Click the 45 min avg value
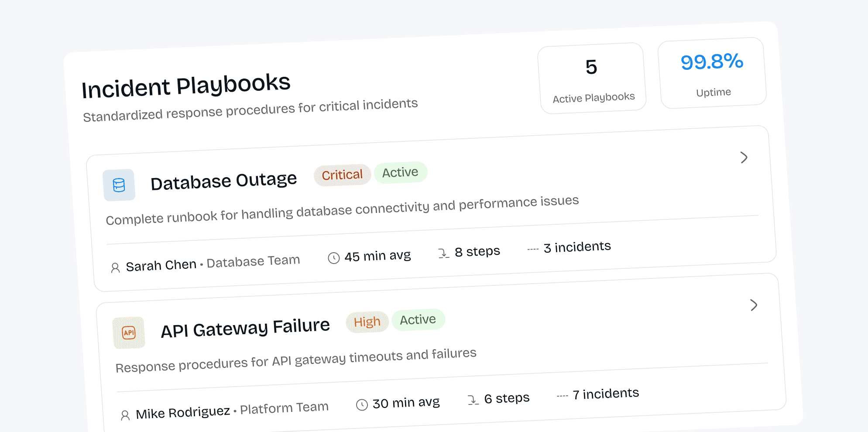 (377, 256)
